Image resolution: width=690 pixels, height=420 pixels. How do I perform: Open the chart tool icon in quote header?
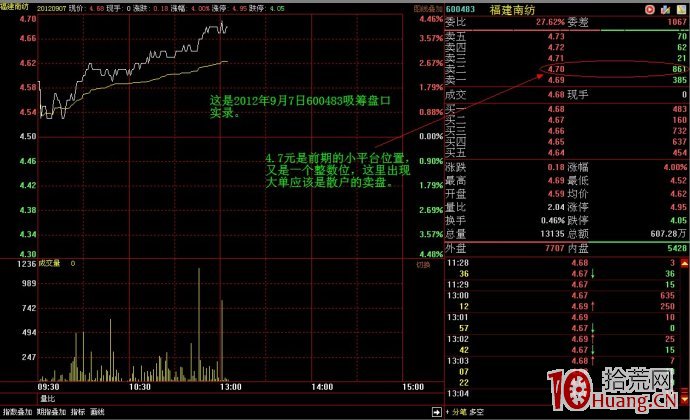665,9
